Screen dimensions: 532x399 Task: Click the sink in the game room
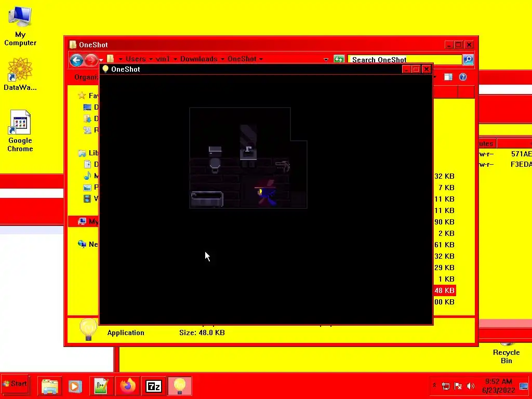(x=248, y=152)
